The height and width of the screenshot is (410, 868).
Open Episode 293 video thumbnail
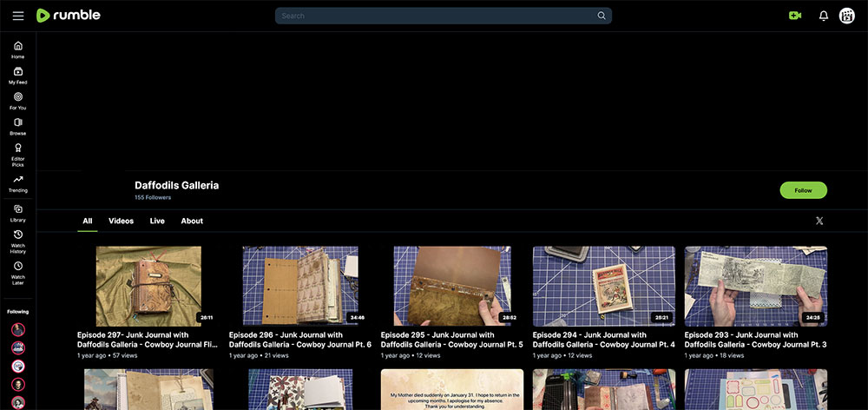point(756,286)
